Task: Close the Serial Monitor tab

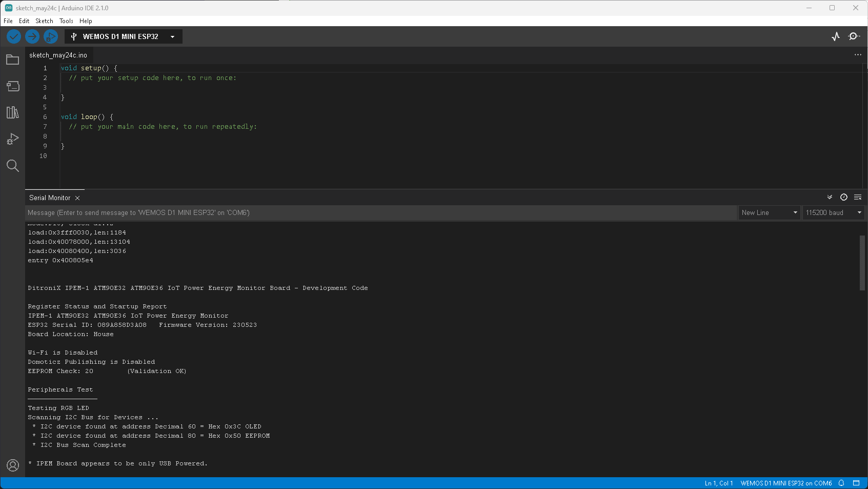Action: click(x=77, y=198)
